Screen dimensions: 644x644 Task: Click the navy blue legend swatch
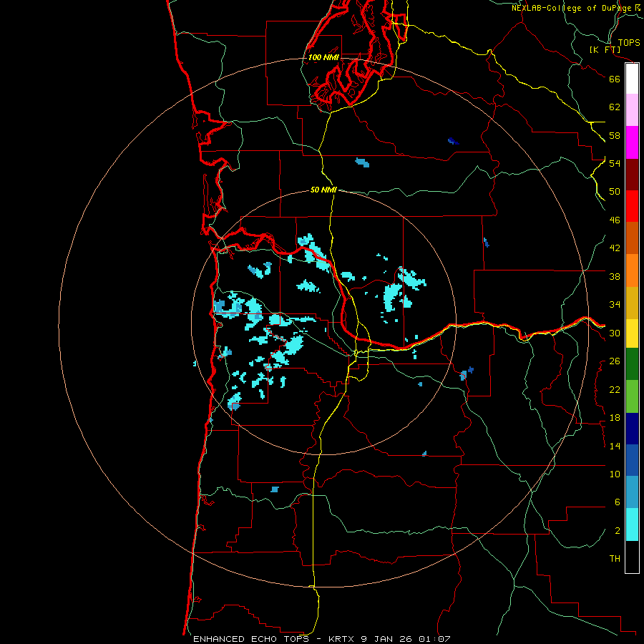click(x=632, y=429)
